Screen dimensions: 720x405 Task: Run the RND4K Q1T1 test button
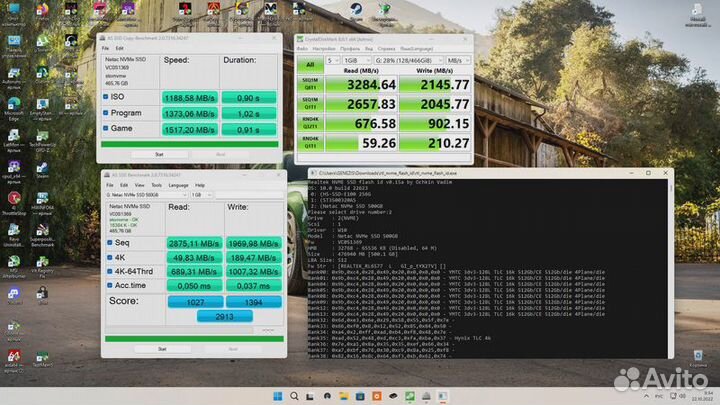pyautogui.click(x=310, y=143)
